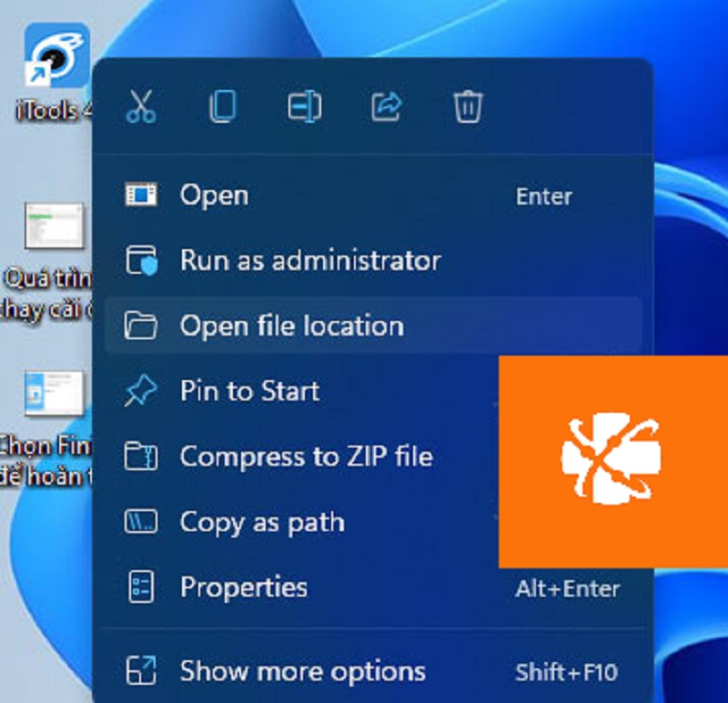Click the pushpin icon beside Pin to Start
Screen dimensions: 728x703
coord(141,391)
